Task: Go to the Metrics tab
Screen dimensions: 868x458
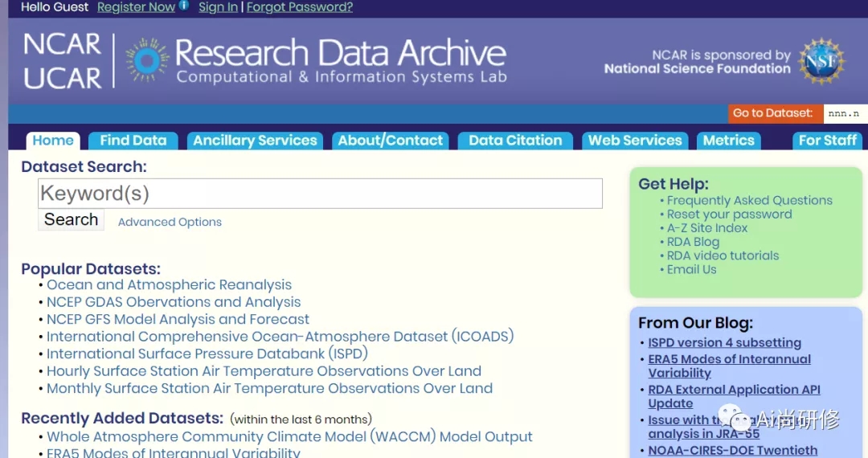Action: click(728, 141)
